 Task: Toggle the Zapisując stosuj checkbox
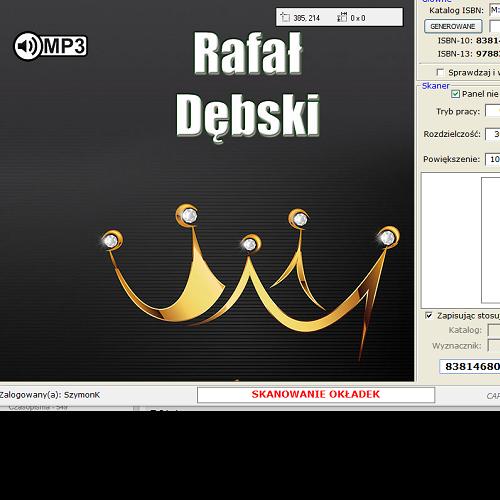tap(429, 315)
